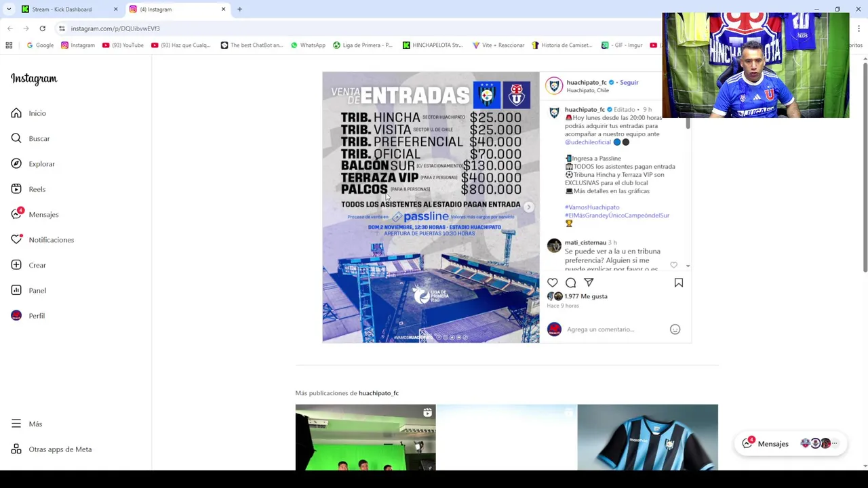Open mati_cisternau commenter profile
This screenshot has height=488, width=868.
(585, 243)
